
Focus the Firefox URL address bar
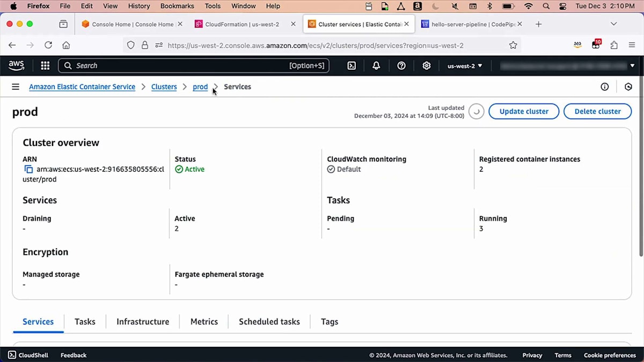click(322, 45)
